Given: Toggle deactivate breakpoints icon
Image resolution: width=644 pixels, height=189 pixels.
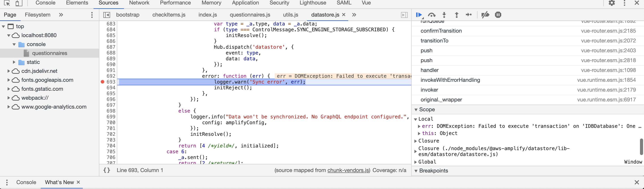Looking at the screenshot, I should [485, 15].
